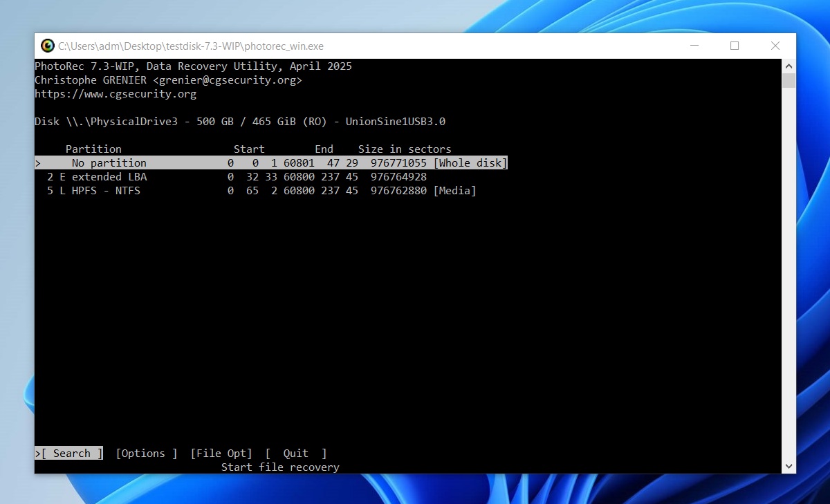The height and width of the screenshot is (504, 830).
Task: Click the vertical scrollbar track
Action: [x=788, y=277]
